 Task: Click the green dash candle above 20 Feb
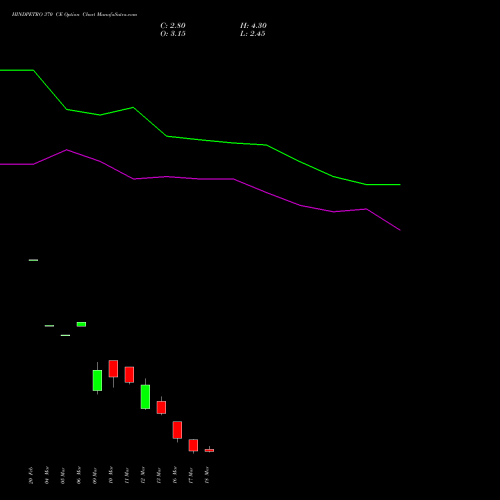click(33, 260)
